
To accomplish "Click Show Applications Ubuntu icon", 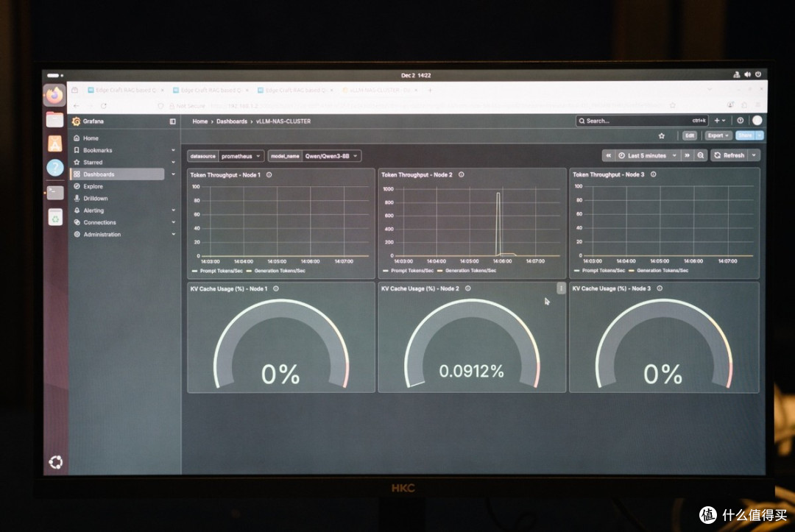I will click(x=56, y=462).
